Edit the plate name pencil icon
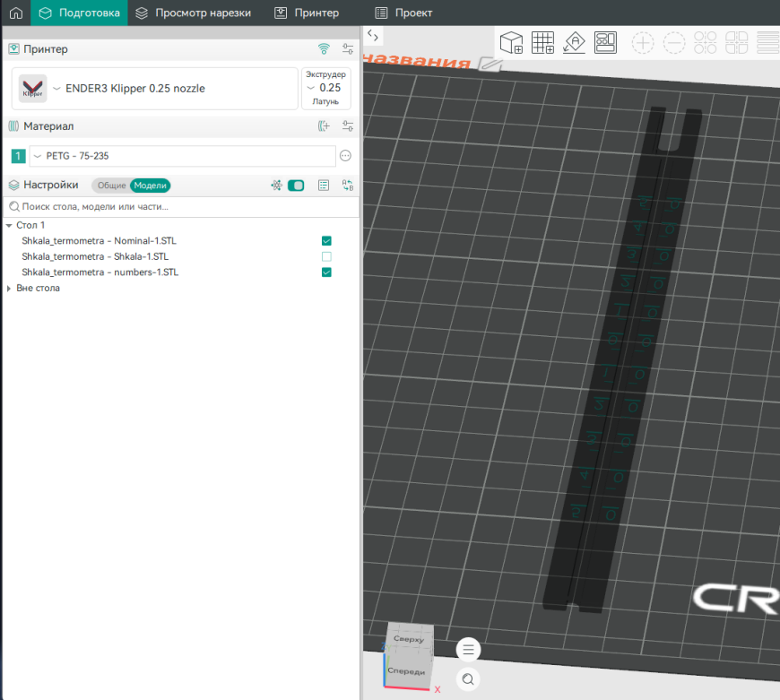 pyautogui.click(x=490, y=65)
